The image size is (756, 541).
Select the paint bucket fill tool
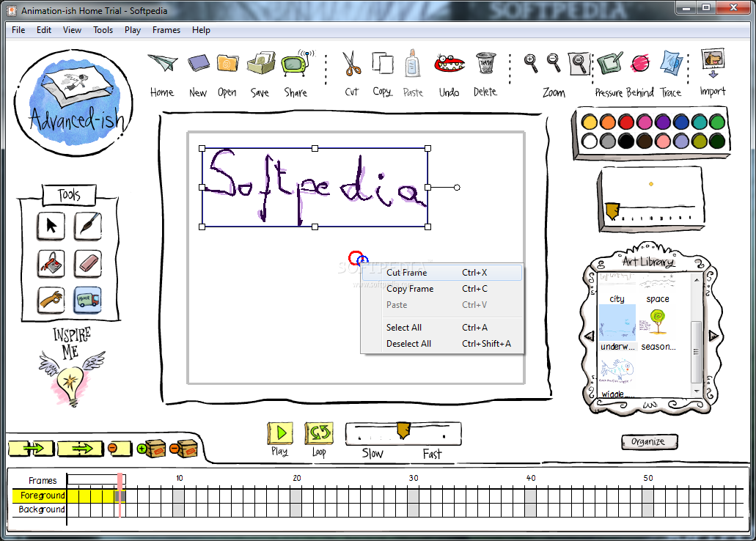[x=51, y=263]
